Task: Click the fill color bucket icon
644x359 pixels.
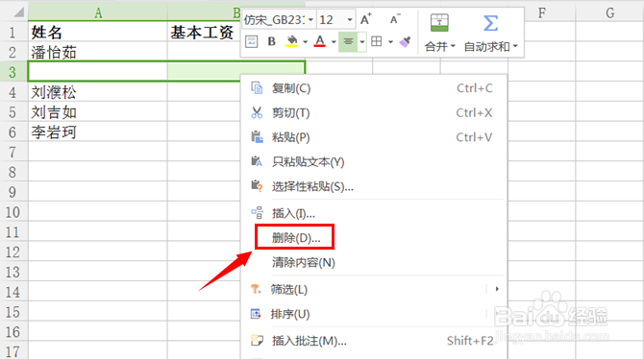Action: pos(291,41)
